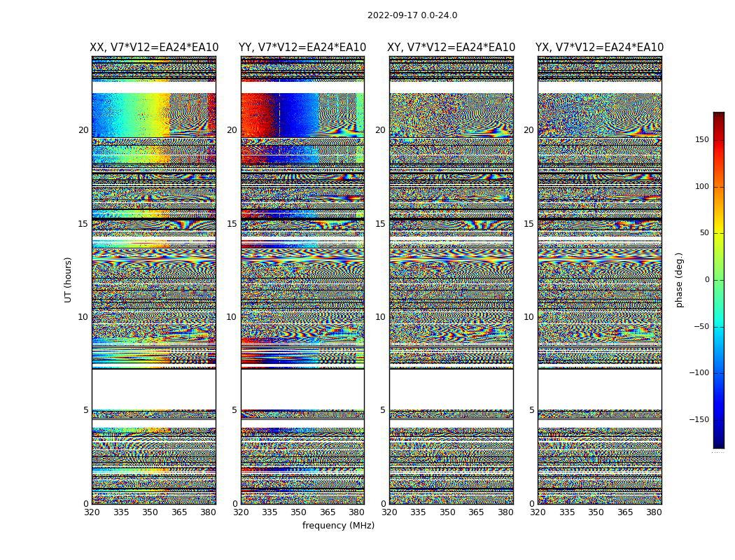Click the −100 tick on the colorbar
Viewport: 735px width, 560px height.
[699, 372]
